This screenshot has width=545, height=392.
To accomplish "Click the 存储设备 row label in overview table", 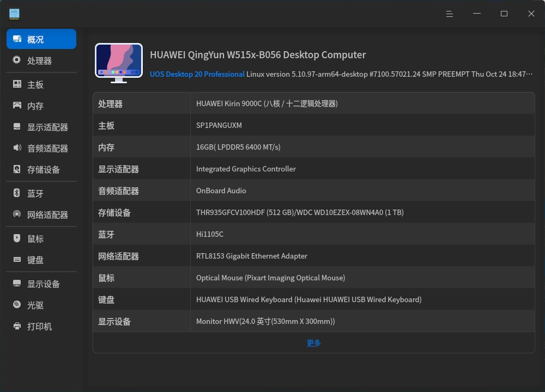I will tap(114, 212).
